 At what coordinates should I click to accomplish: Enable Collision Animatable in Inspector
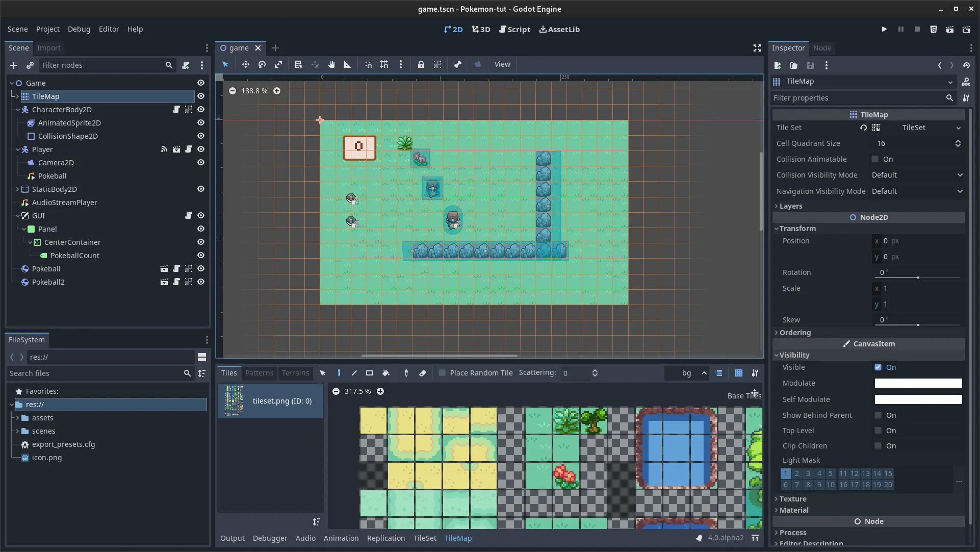click(x=875, y=159)
